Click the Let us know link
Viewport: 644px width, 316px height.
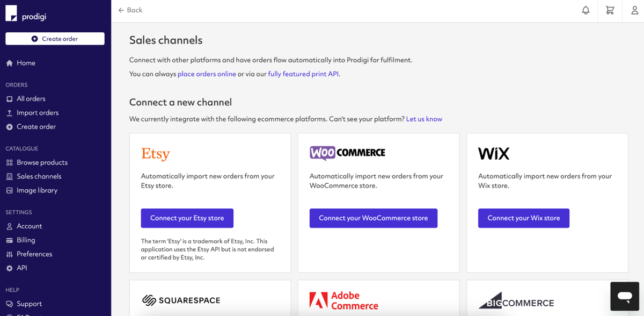point(424,119)
